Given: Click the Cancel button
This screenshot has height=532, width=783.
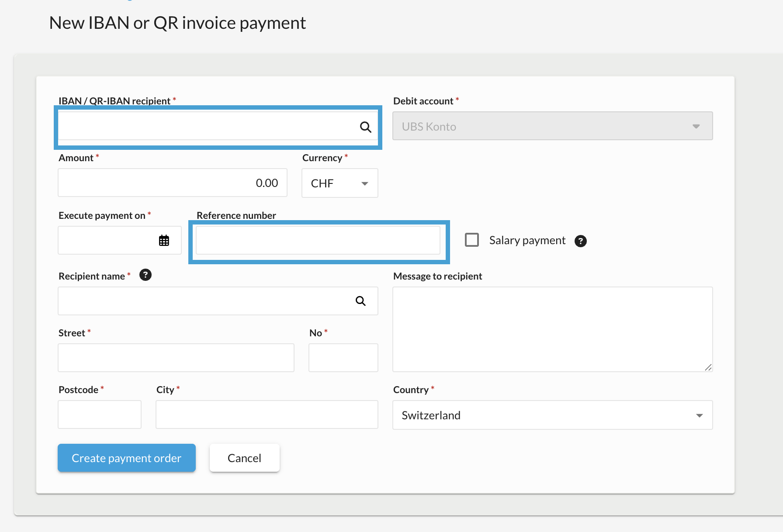Looking at the screenshot, I should (x=244, y=458).
